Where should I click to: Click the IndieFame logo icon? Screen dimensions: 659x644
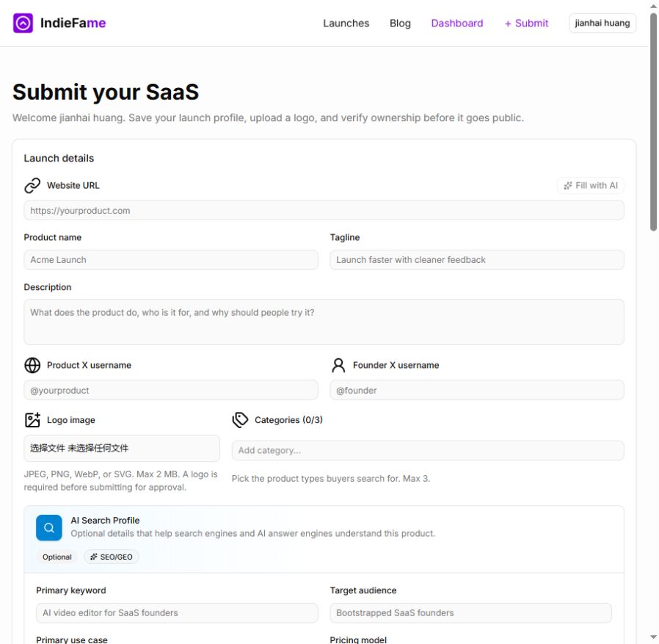[23, 23]
